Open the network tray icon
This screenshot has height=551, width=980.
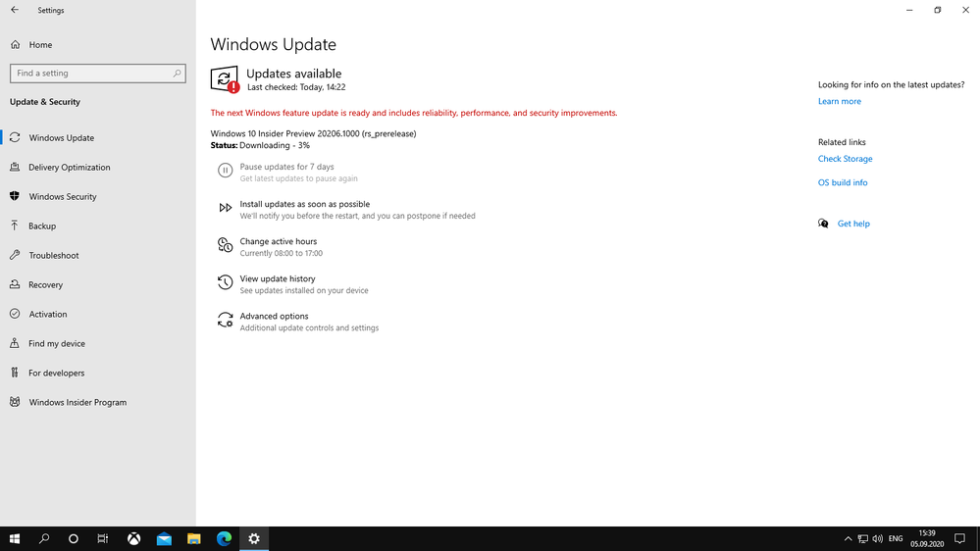click(x=862, y=538)
